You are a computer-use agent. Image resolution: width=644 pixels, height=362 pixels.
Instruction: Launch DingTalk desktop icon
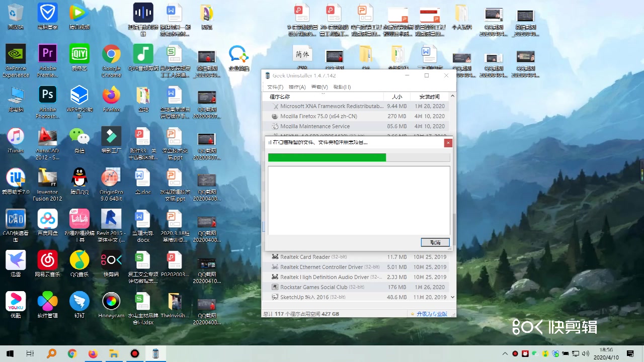click(79, 304)
